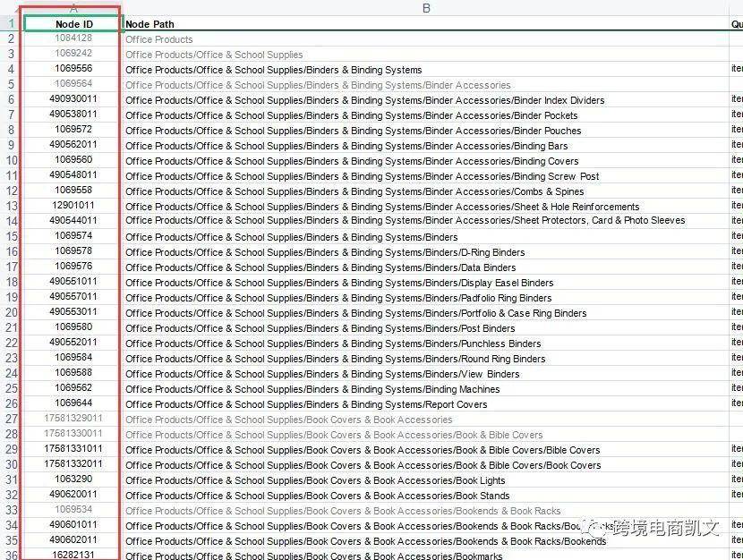This screenshot has height=560, width=743.
Task: Select row 27 by its row number
Action: click(11, 420)
